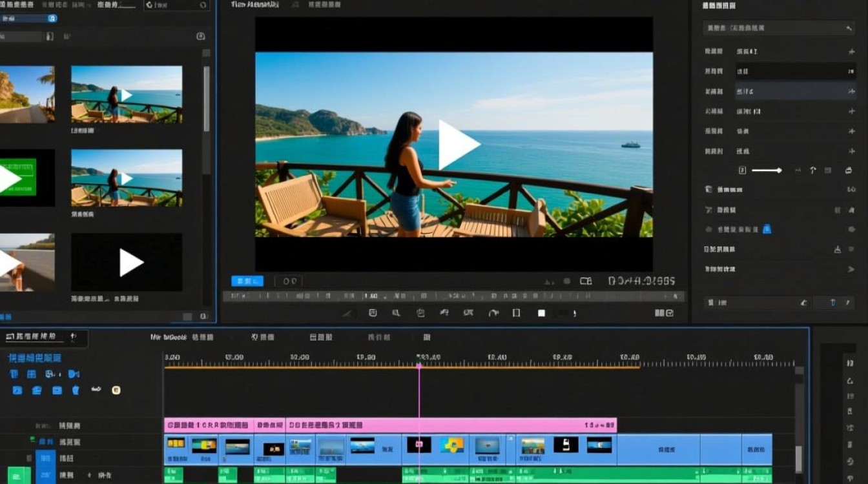
Task: Click the right-pointing arrow on the last section row
Action: click(x=851, y=269)
